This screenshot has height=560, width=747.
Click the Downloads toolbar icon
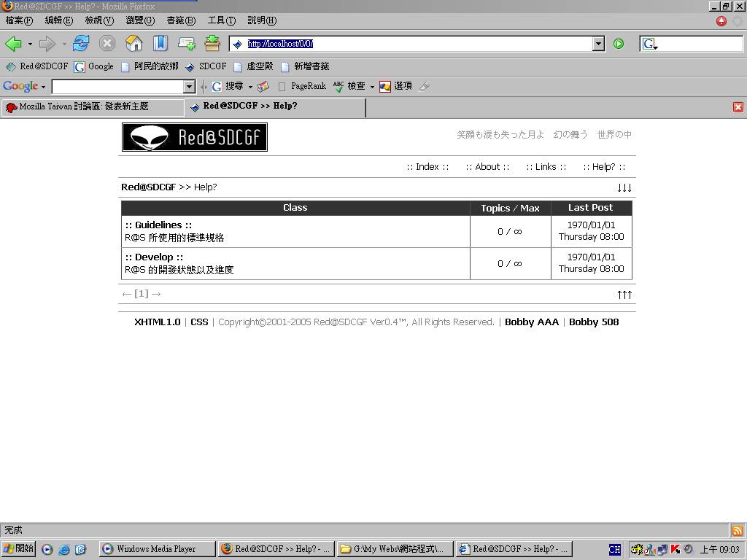pyautogui.click(x=212, y=44)
